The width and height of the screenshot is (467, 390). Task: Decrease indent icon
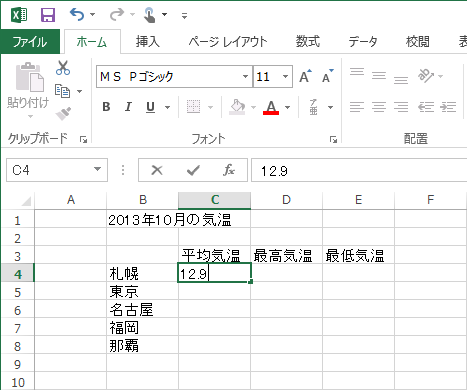(426, 107)
